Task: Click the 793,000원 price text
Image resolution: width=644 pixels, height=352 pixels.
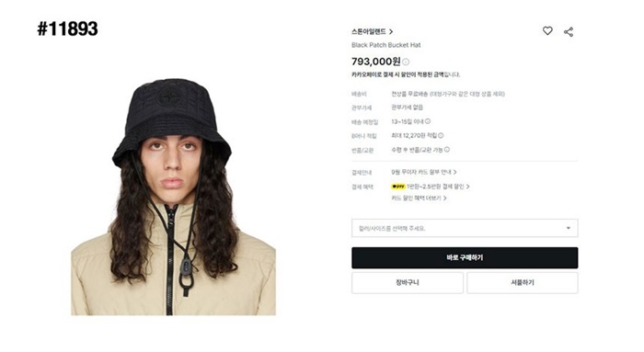Action: [x=375, y=62]
